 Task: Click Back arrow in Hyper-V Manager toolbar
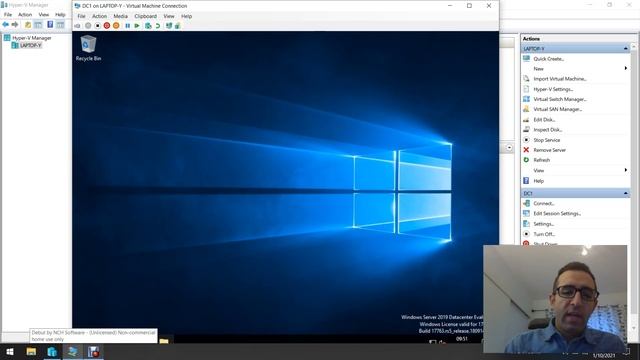(6, 25)
